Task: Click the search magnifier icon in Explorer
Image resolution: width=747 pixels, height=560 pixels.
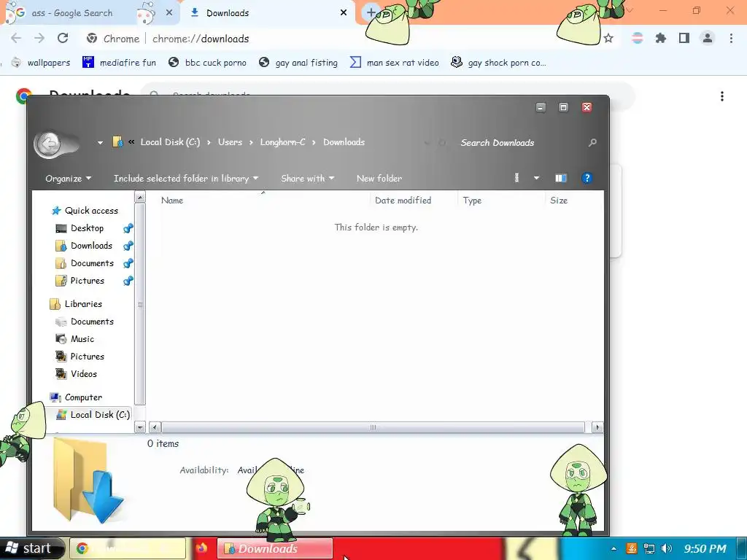Action: [x=592, y=142]
